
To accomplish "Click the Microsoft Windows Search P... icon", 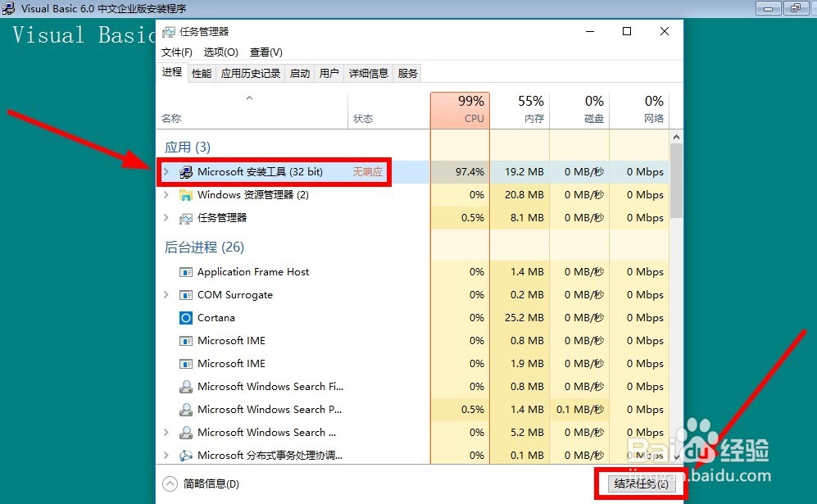I will coord(185,410).
